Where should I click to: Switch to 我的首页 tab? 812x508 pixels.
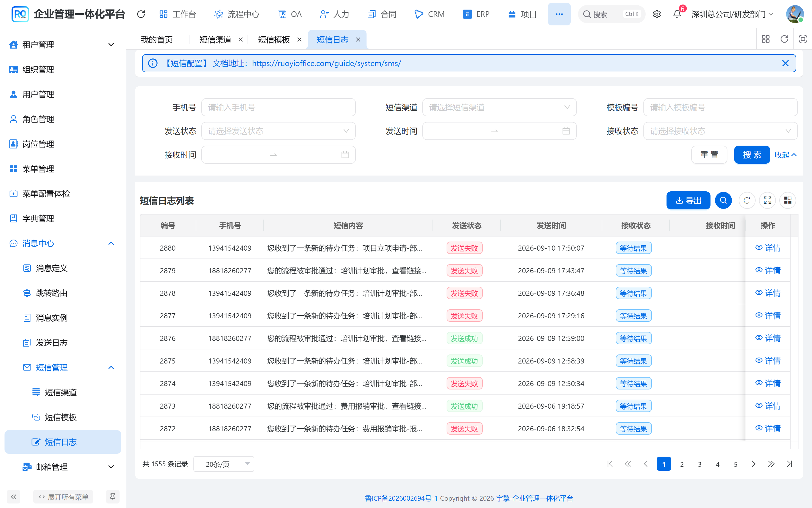click(x=157, y=40)
